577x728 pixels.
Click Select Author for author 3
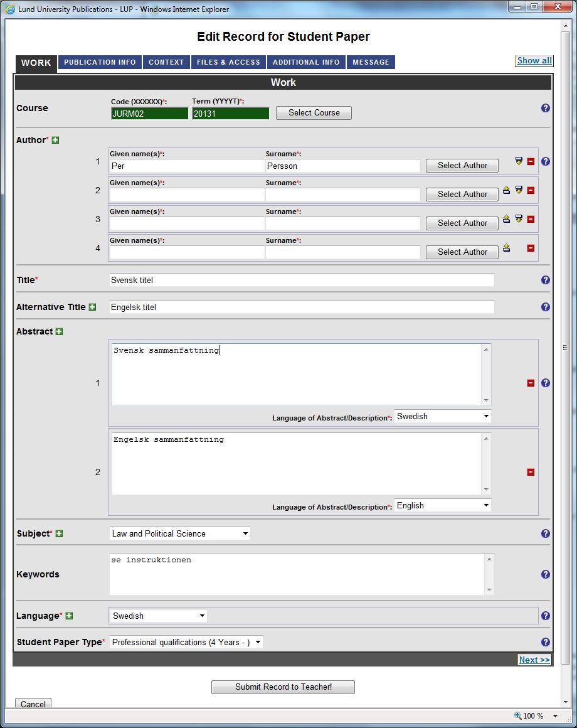462,223
